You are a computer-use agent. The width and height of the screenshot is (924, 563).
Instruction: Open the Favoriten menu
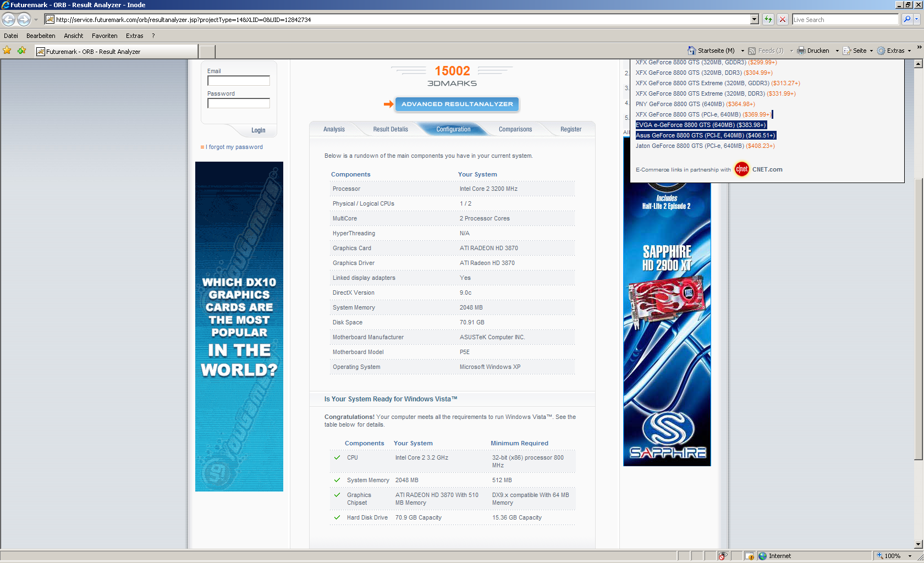pyautogui.click(x=105, y=36)
